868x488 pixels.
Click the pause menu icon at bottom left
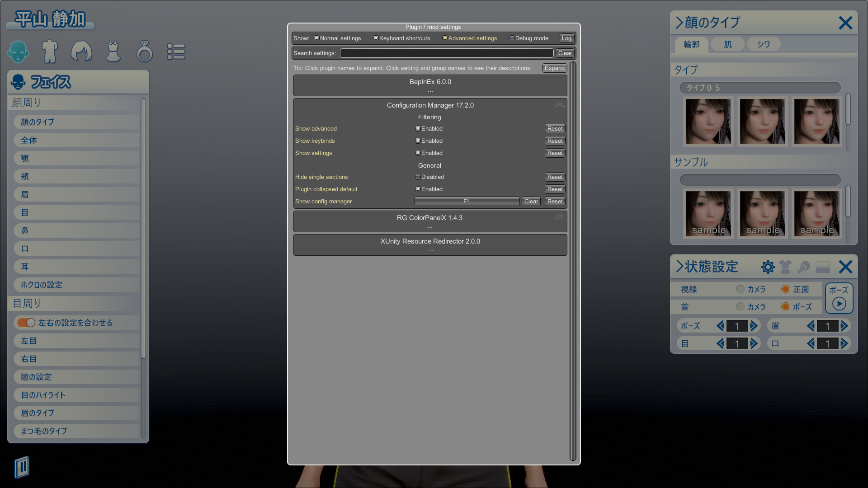(22, 467)
